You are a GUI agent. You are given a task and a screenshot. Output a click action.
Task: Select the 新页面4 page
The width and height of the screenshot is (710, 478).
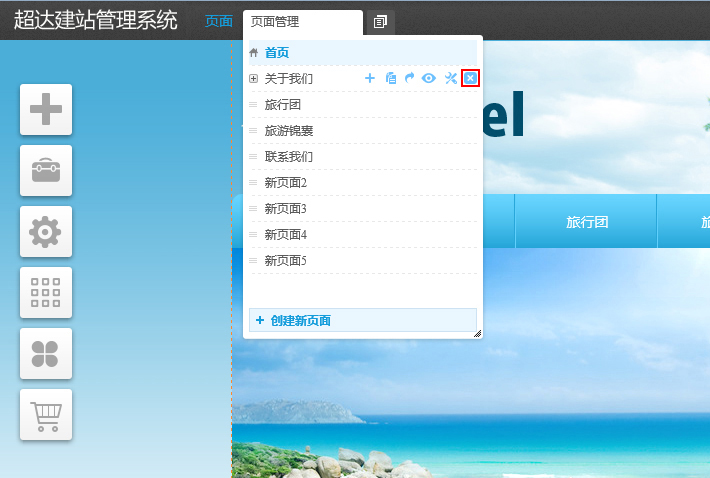(363, 235)
